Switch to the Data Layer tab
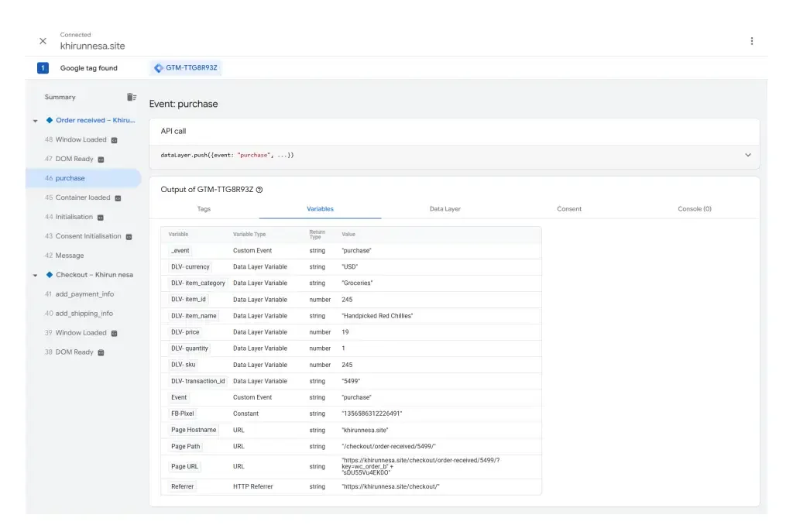 pos(445,209)
